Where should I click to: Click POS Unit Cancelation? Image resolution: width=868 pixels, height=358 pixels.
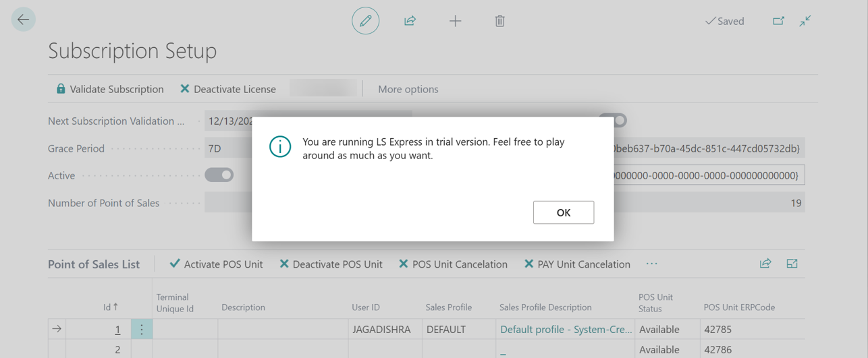click(453, 264)
